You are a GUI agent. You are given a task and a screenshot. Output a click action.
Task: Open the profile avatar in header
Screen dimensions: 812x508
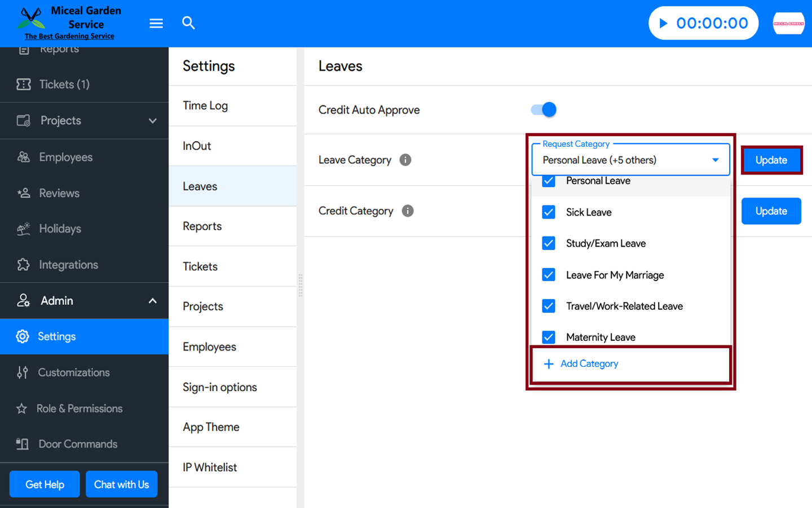[x=788, y=23]
